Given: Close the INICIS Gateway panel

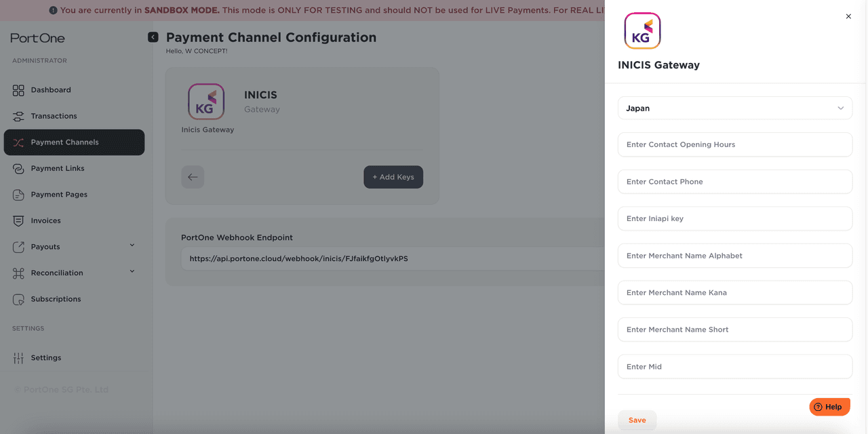Looking at the screenshot, I should click(x=848, y=16).
